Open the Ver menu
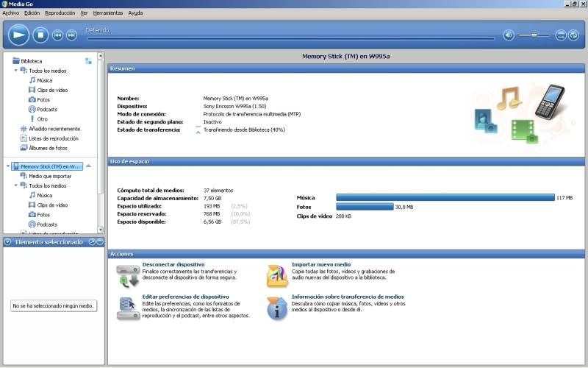The image size is (588, 368). tap(84, 13)
